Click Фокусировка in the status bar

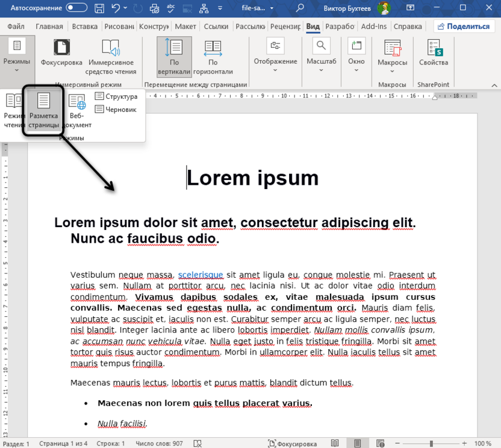(293, 444)
